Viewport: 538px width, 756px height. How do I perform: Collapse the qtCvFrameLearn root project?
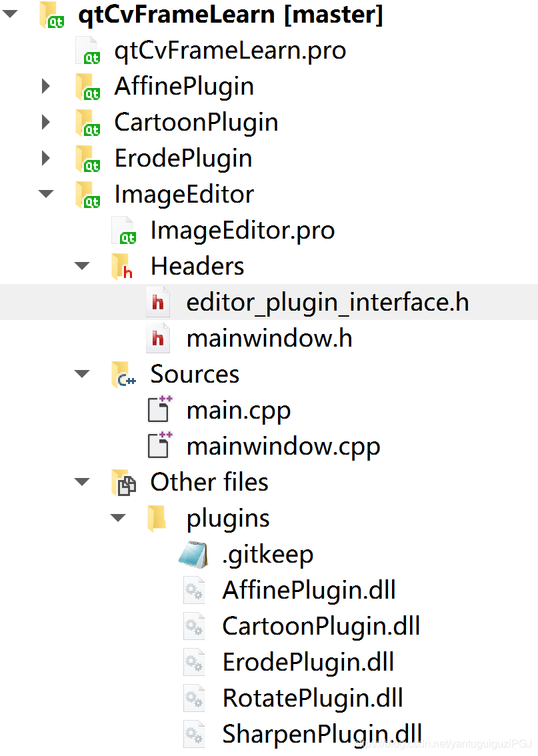(10, 14)
